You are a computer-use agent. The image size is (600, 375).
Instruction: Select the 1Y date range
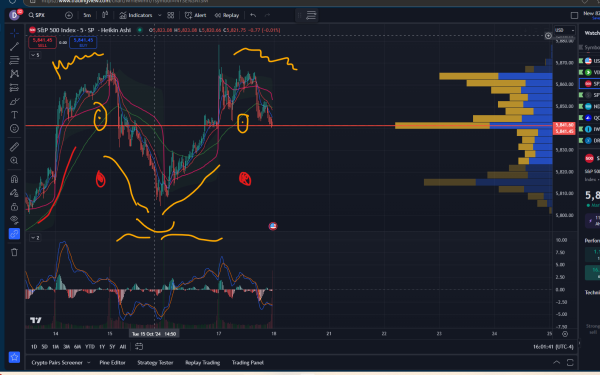[102, 347]
